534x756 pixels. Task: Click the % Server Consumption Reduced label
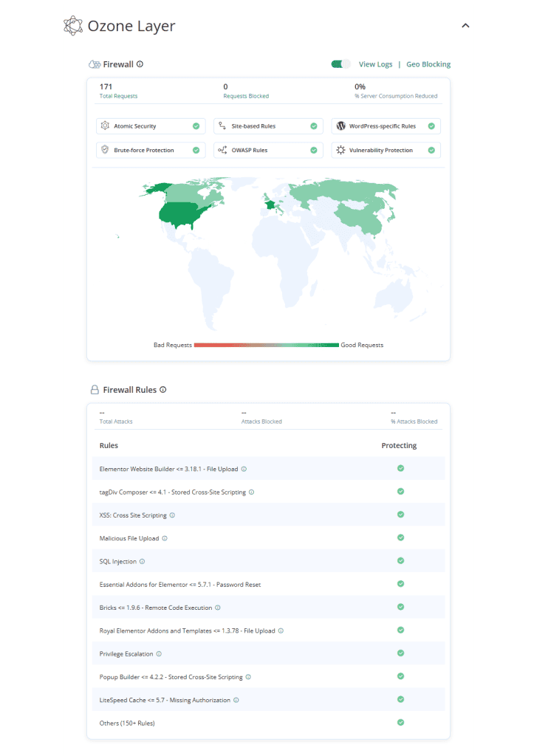(x=396, y=96)
